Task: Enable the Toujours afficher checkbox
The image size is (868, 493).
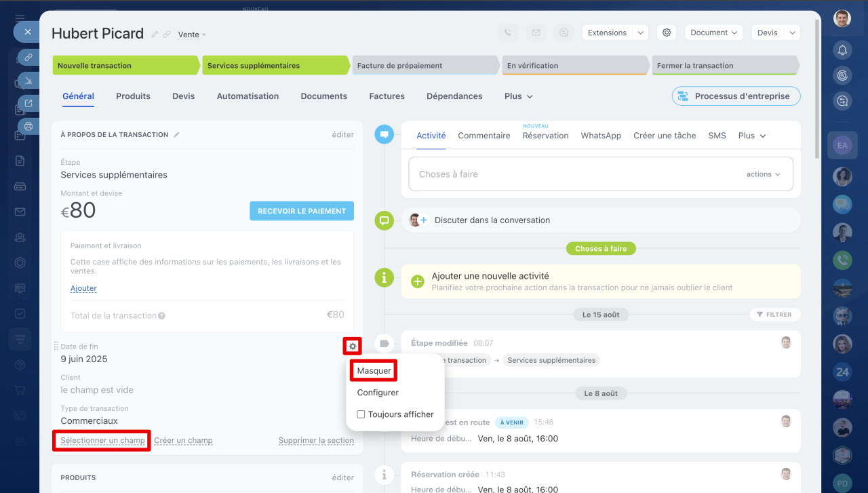Action: [361, 414]
